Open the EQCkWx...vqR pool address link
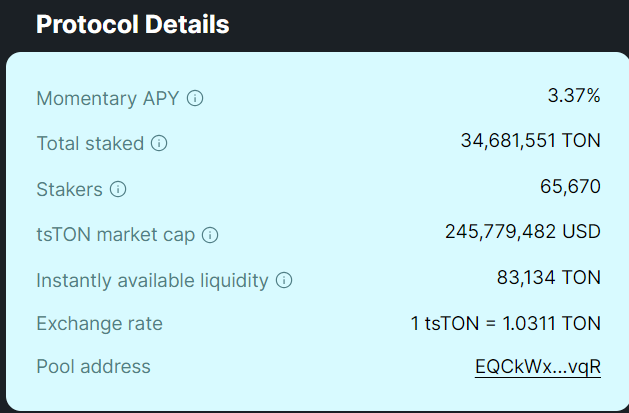Screen dimensions: 629x413 [x=538, y=366]
